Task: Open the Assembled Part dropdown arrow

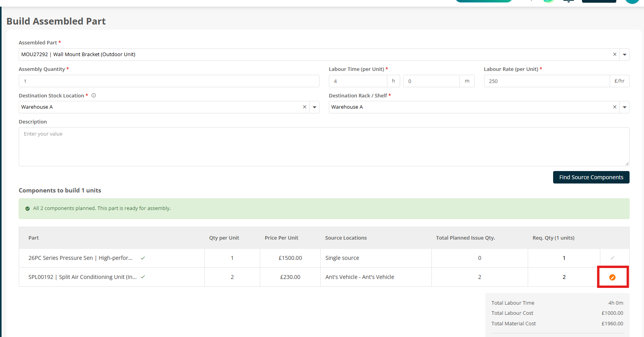Action: click(x=624, y=55)
